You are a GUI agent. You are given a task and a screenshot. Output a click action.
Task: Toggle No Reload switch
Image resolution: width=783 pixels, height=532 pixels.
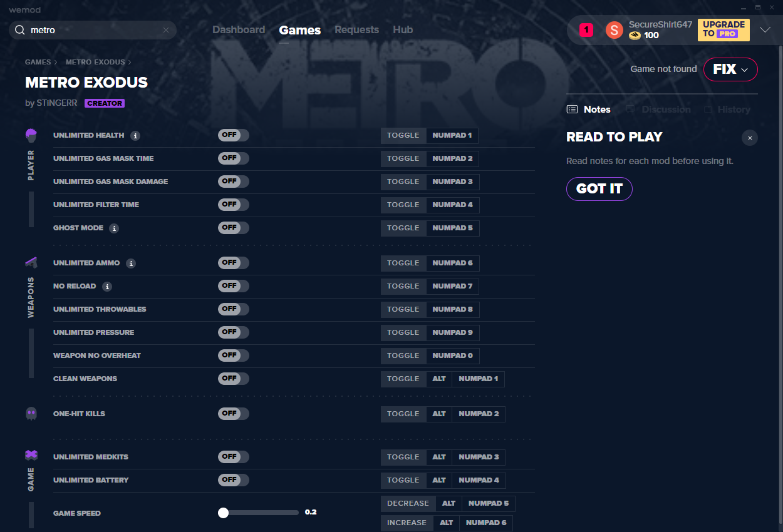(234, 286)
